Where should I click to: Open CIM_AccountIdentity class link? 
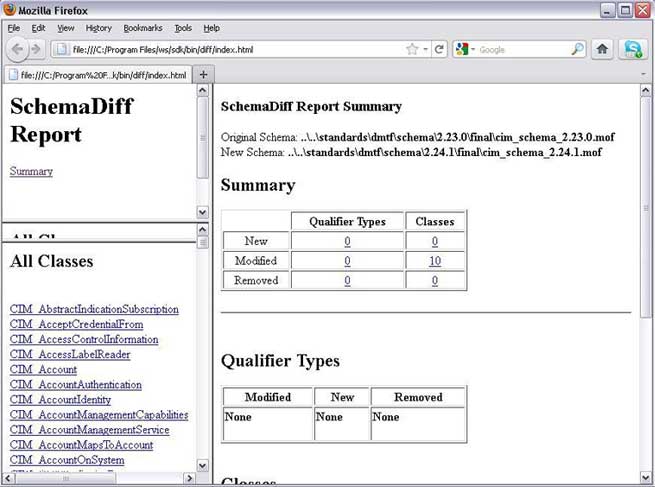[x=60, y=399]
